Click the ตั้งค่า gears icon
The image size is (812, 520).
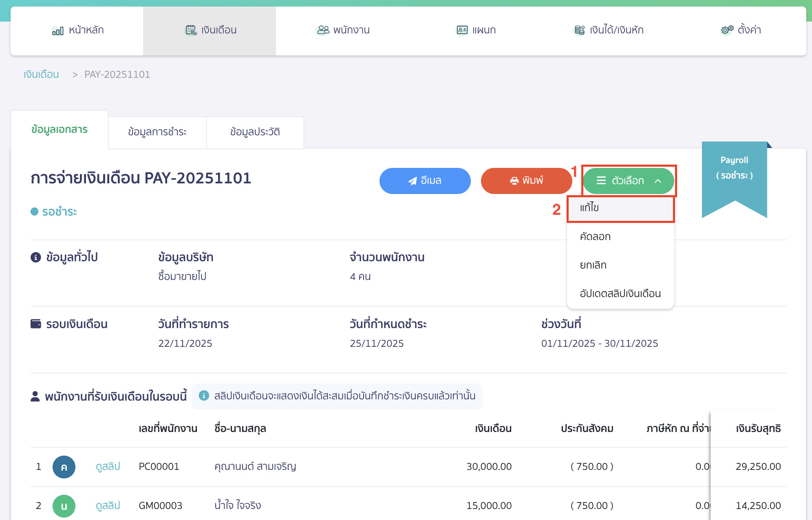727,30
